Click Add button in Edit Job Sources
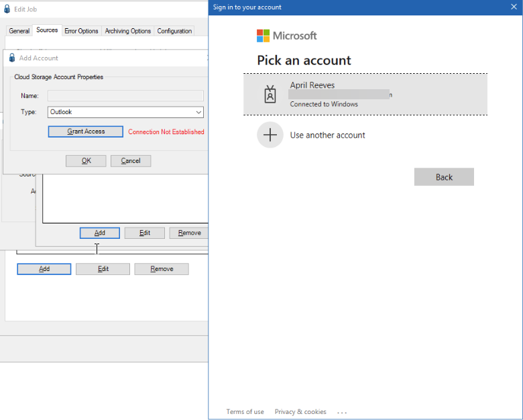This screenshot has width=523, height=420. tap(44, 269)
